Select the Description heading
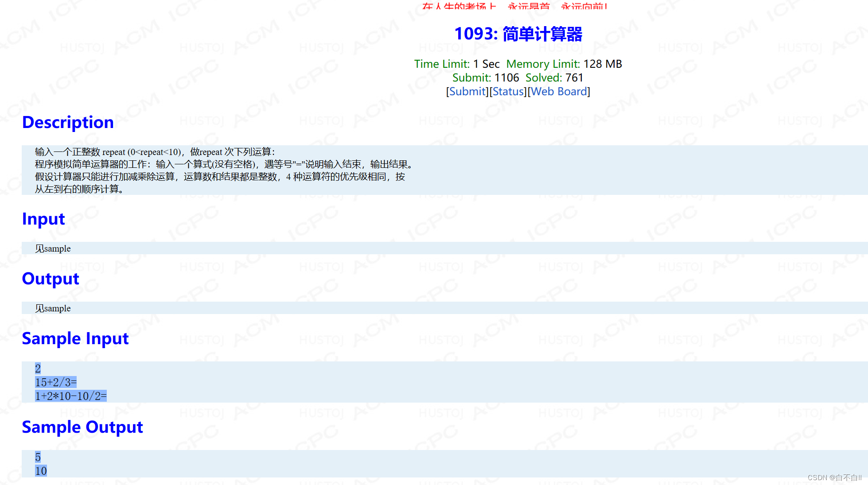The height and width of the screenshot is (485, 868). click(x=67, y=123)
